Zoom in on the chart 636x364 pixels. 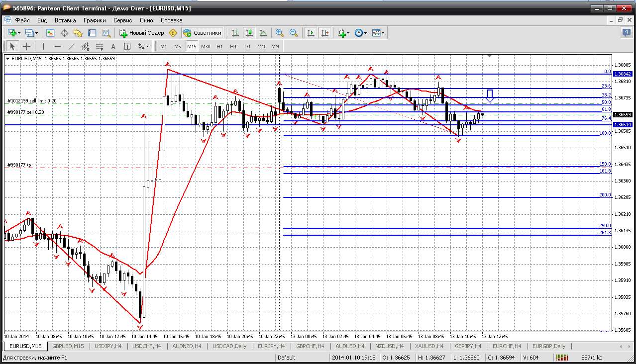pos(280,33)
